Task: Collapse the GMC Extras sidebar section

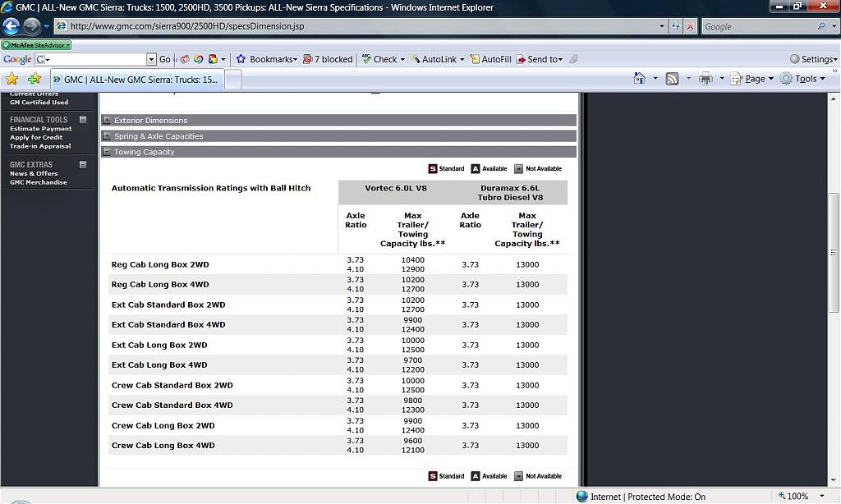Action: click(x=83, y=164)
